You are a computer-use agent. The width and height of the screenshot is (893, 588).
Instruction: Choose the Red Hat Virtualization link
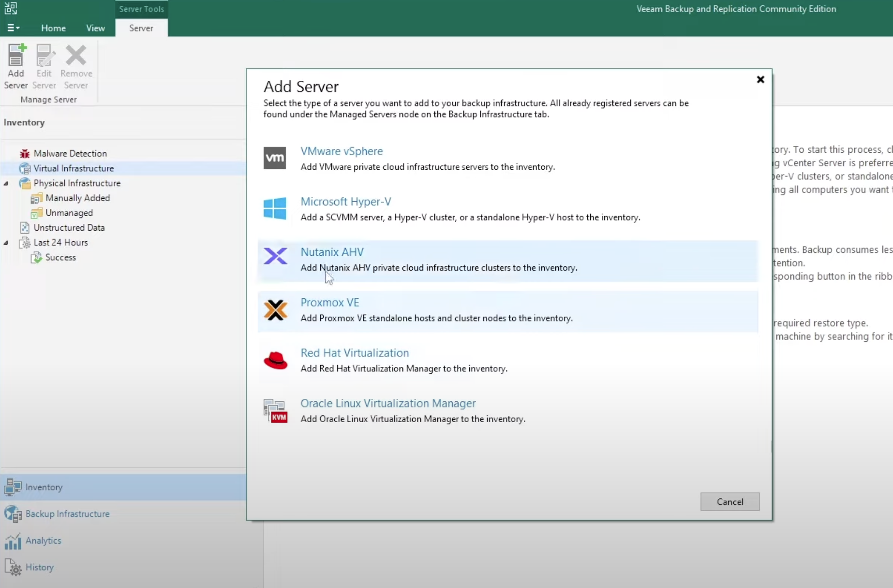pos(355,353)
